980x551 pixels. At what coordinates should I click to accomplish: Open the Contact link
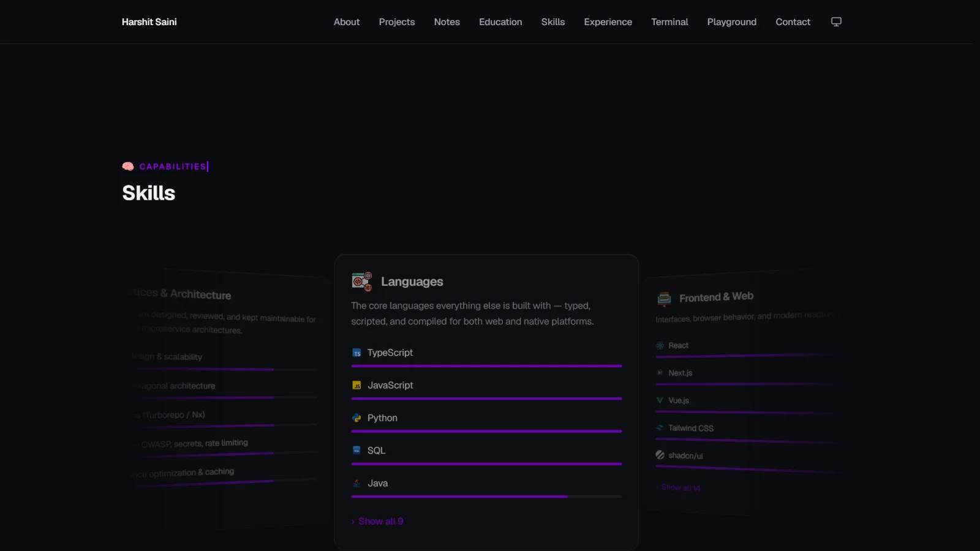click(x=793, y=22)
